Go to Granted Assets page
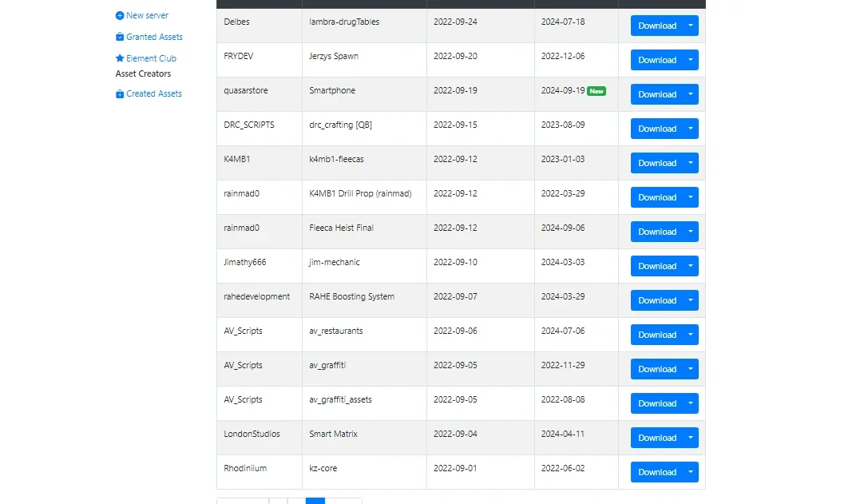 [154, 37]
